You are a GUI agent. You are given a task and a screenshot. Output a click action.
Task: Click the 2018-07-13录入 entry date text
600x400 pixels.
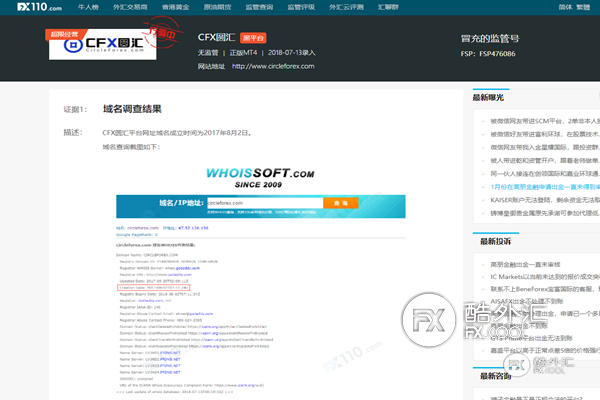pos(292,53)
